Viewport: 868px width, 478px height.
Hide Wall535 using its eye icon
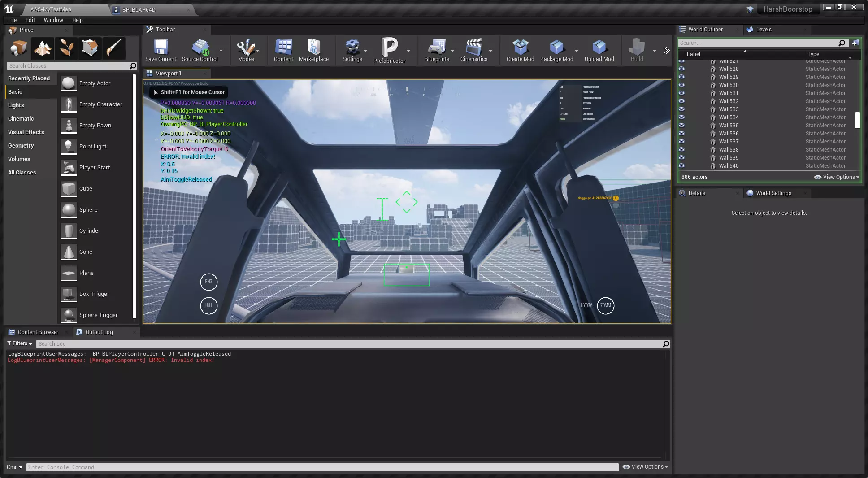681,125
